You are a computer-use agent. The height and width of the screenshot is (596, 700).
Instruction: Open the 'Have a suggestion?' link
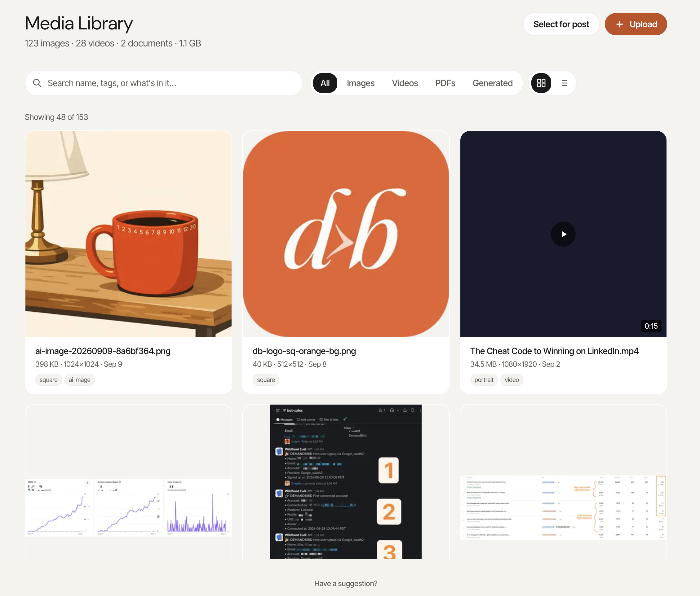[346, 584]
